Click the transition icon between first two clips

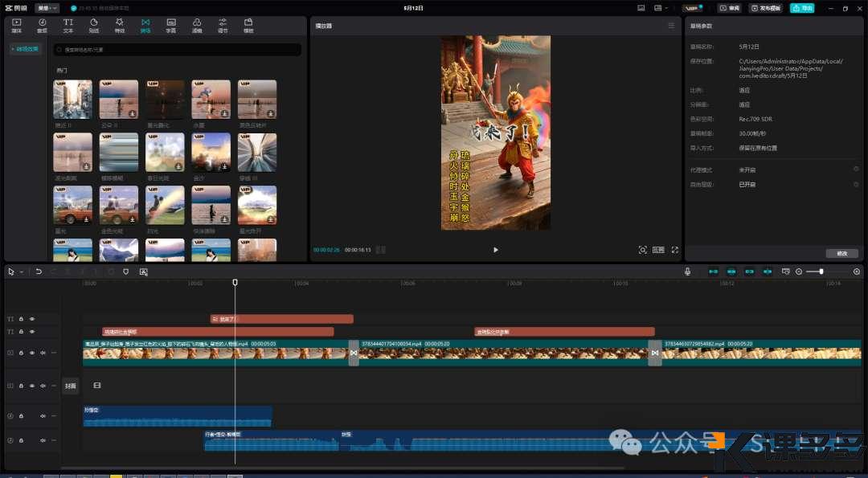(354, 353)
